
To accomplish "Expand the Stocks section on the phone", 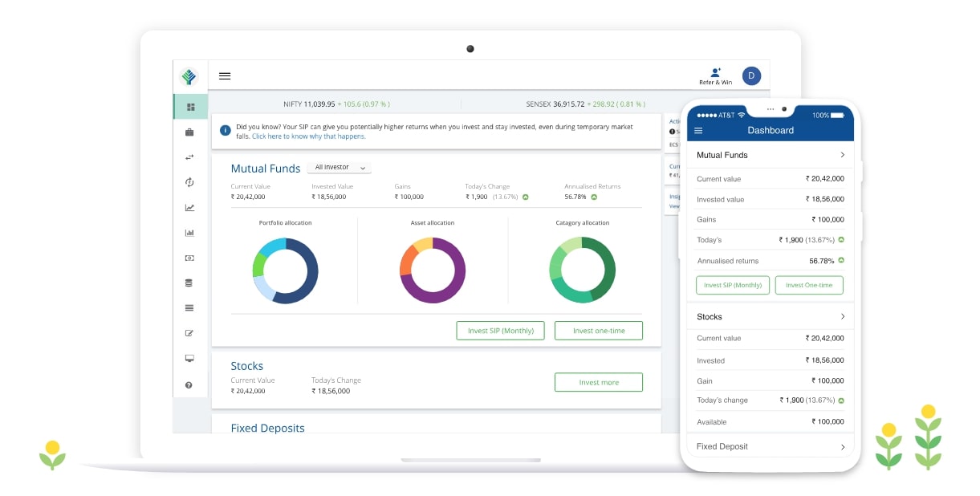I will [x=842, y=317].
